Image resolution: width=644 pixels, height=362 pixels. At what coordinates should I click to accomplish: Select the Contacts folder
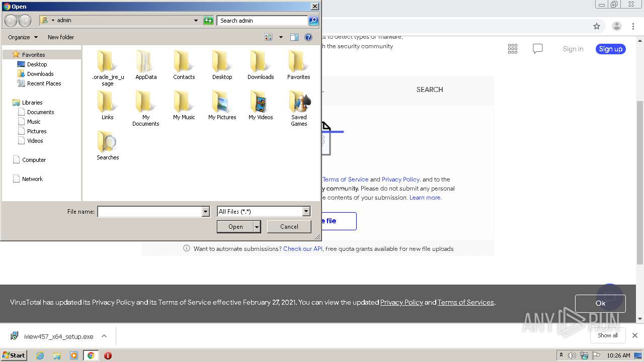(x=184, y=65)
